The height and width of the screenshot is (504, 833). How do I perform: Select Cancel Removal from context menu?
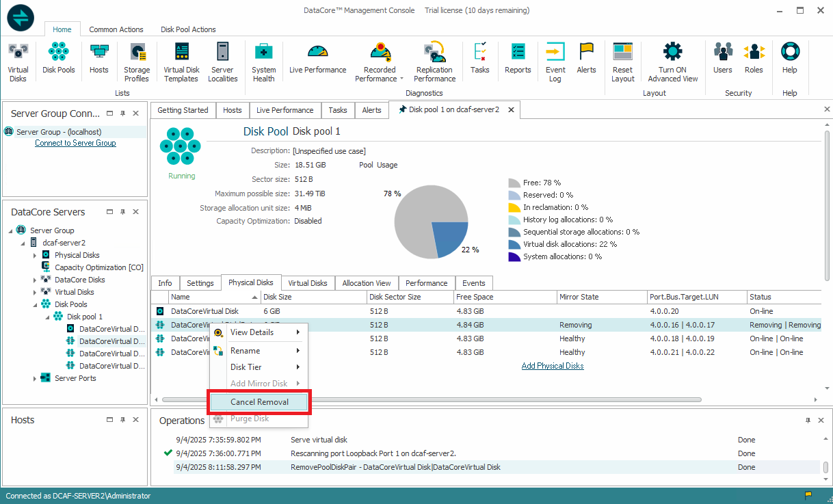click(259, 402)
